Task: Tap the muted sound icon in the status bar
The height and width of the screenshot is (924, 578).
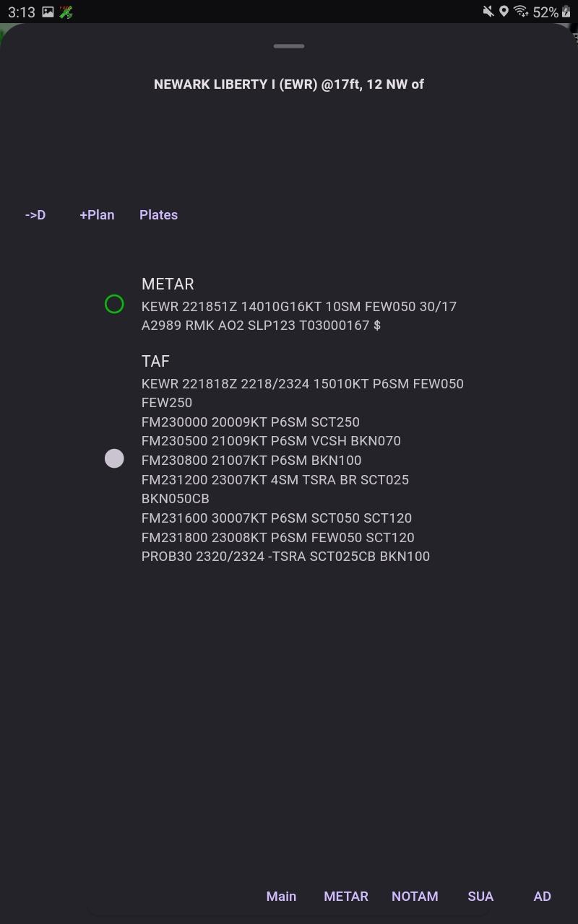Action: (x=488, y=12)
